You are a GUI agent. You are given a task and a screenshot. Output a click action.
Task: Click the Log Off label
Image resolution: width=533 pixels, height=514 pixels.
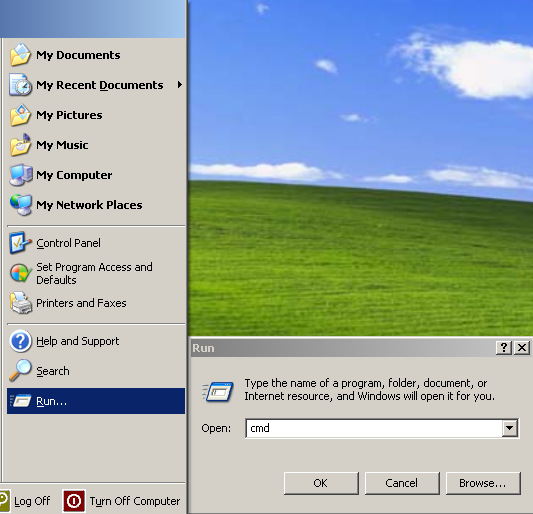point(32,501)
